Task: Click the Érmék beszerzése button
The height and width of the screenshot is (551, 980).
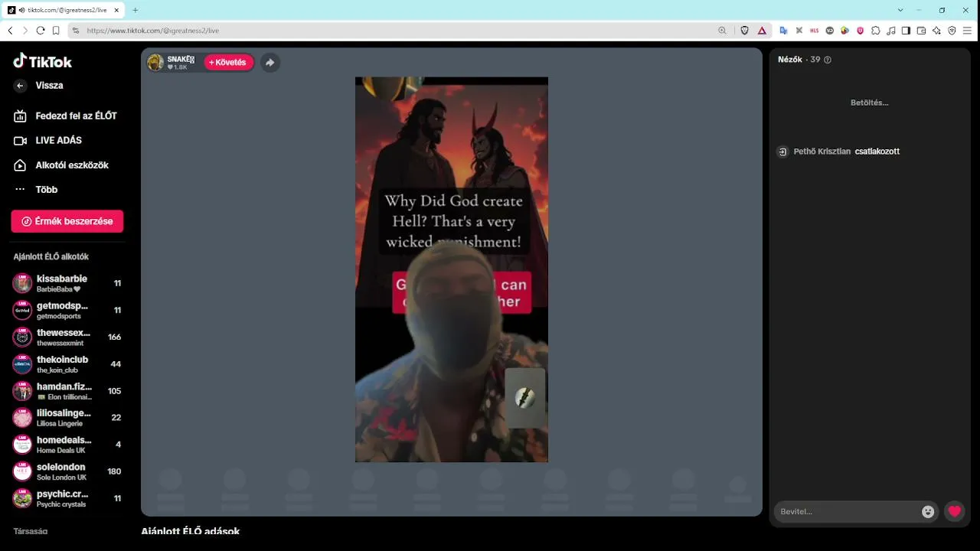Action: tap(67, 221)
